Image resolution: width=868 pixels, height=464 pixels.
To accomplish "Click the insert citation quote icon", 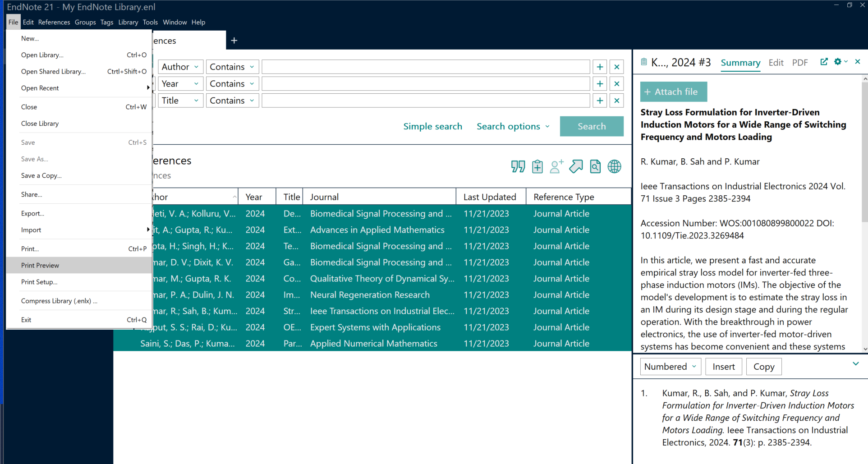I will (x=518, y=166).
